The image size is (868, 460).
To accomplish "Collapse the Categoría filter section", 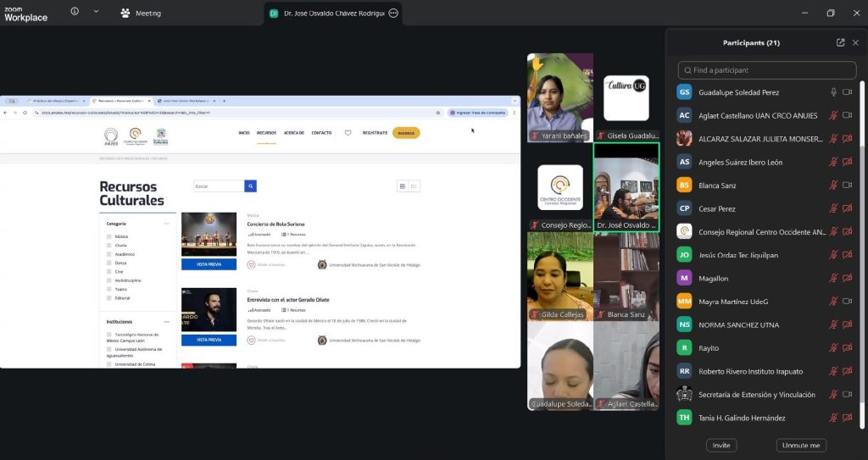I will point(166,224).
